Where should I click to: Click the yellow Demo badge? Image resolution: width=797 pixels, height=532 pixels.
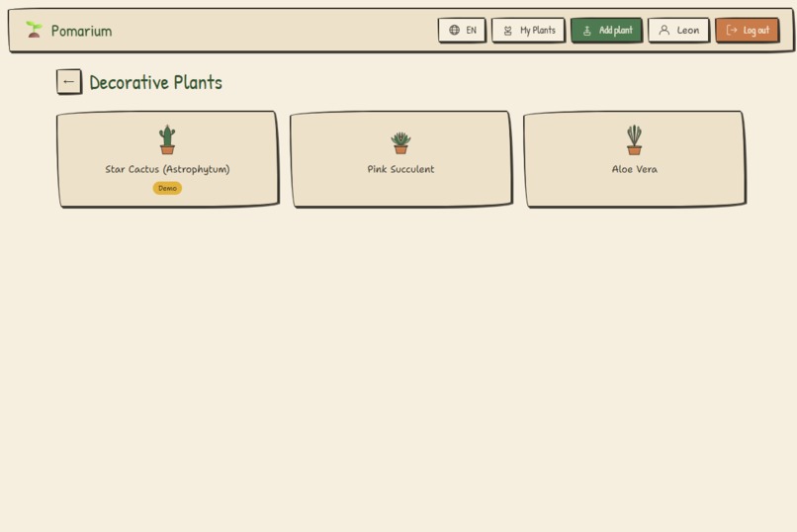pos(167,188)
